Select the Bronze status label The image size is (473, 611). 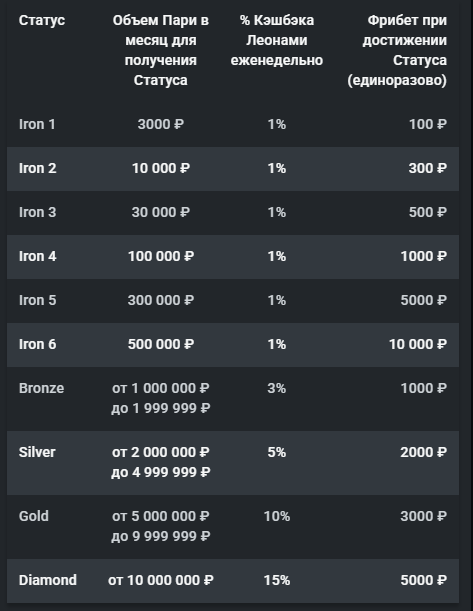41,388
